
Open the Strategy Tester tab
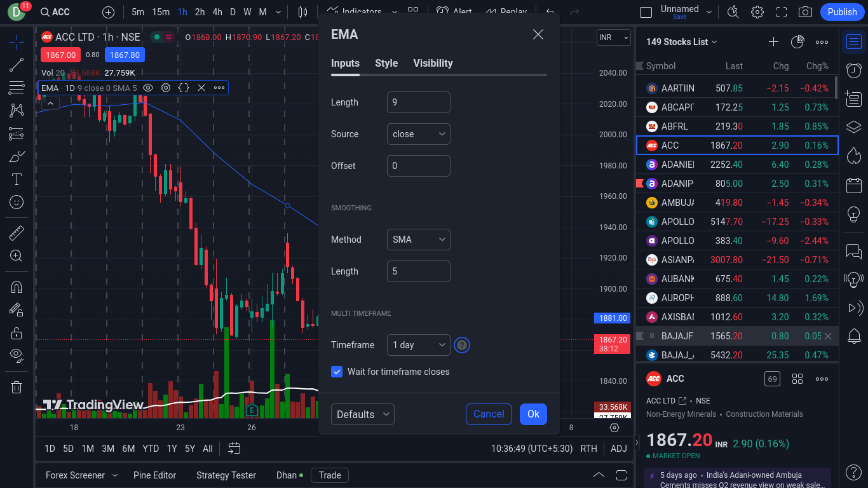coord(226,475)
